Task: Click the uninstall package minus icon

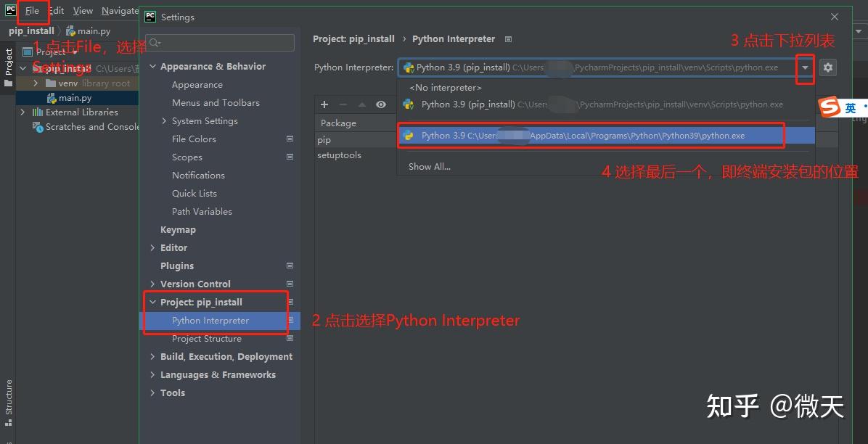Action: (343, 104)
